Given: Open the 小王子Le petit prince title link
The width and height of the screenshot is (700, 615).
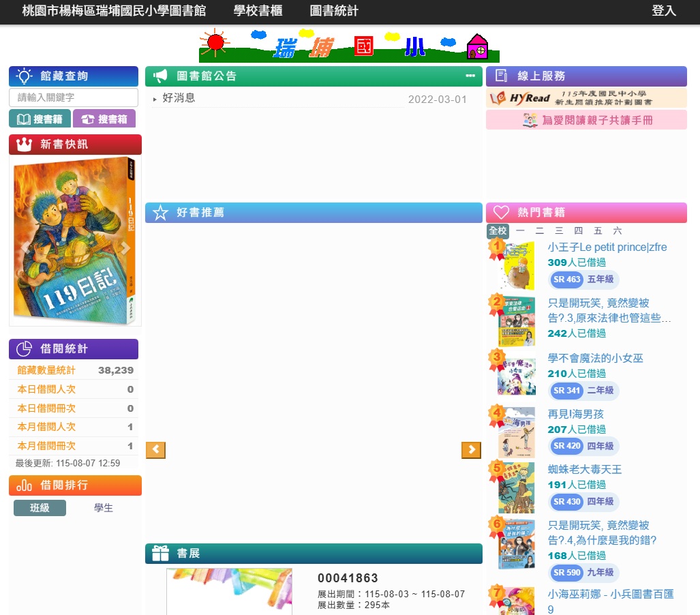Looking at the screenshot, I should point(607,247).
